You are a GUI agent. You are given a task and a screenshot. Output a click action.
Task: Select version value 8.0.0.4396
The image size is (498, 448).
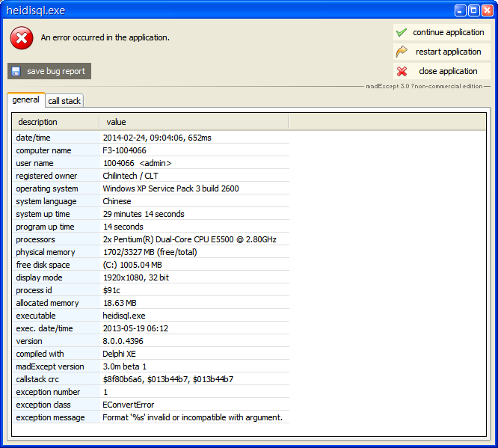[123, 341]
